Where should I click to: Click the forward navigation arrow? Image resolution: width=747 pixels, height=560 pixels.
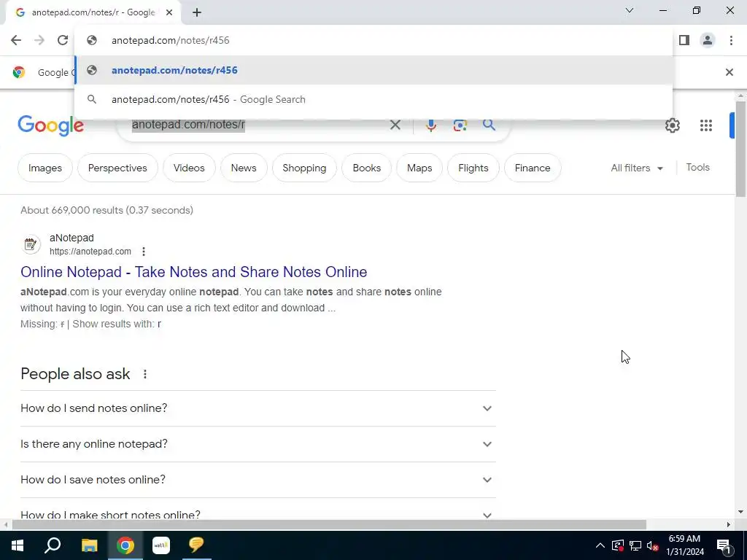coord(39,40)
